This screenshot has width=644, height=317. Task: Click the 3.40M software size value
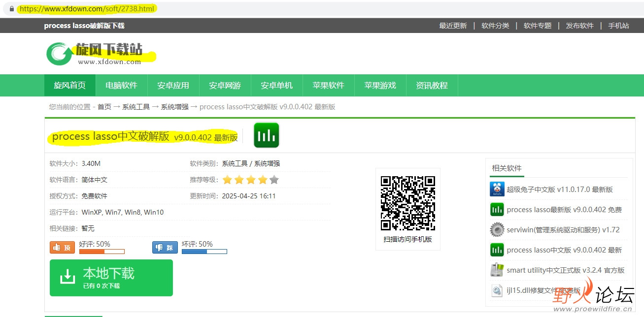pyautogui.click(x=91, y=163)
